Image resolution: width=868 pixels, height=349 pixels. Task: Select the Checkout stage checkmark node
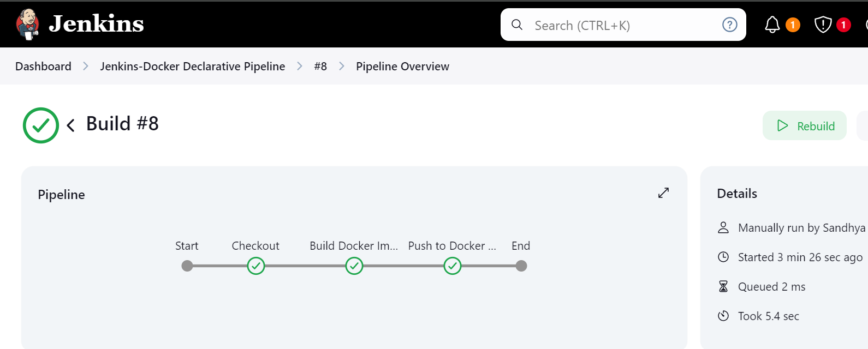pyautogui.click(x=256, y=266)
